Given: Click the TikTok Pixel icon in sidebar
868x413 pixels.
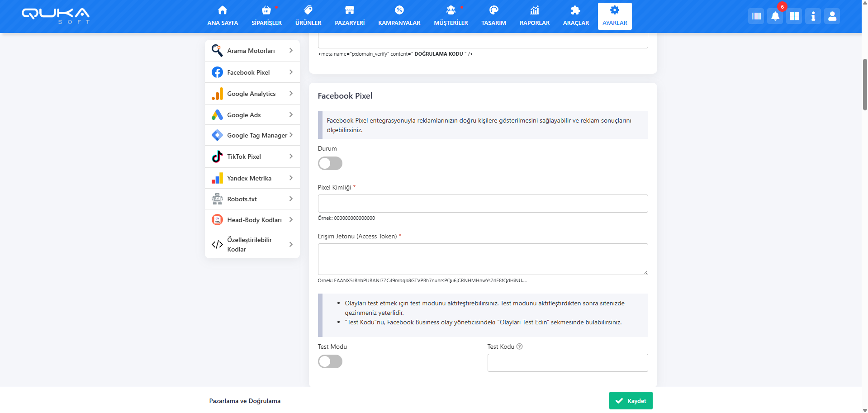Looking at the screenshot, I should (217, 157).
